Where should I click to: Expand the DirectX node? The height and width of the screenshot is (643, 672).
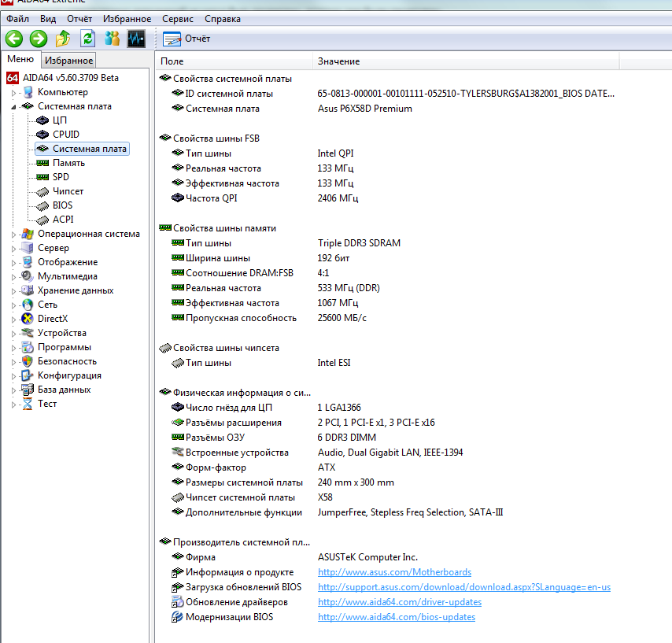pyautogui.click(x=13, y=320)
